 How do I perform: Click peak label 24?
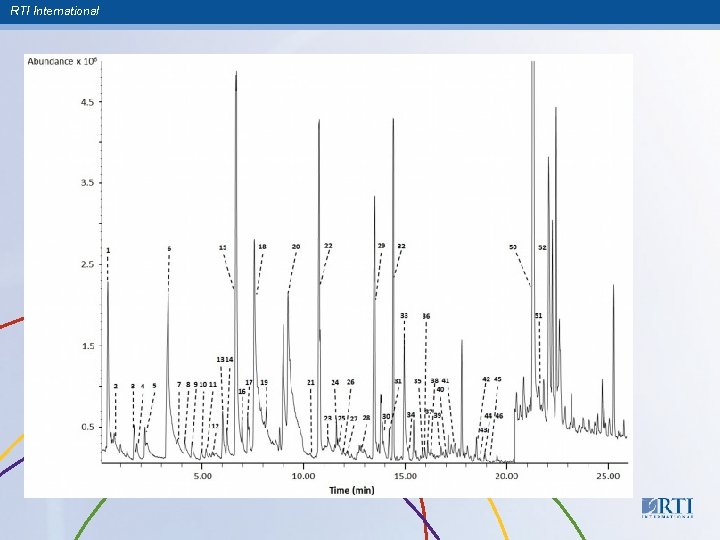(335, 382)
